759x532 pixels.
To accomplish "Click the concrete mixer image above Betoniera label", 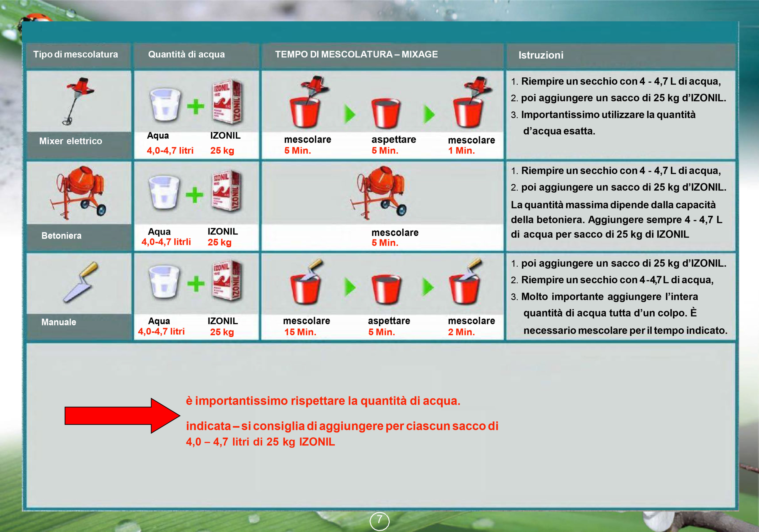I will click(78, 192).
